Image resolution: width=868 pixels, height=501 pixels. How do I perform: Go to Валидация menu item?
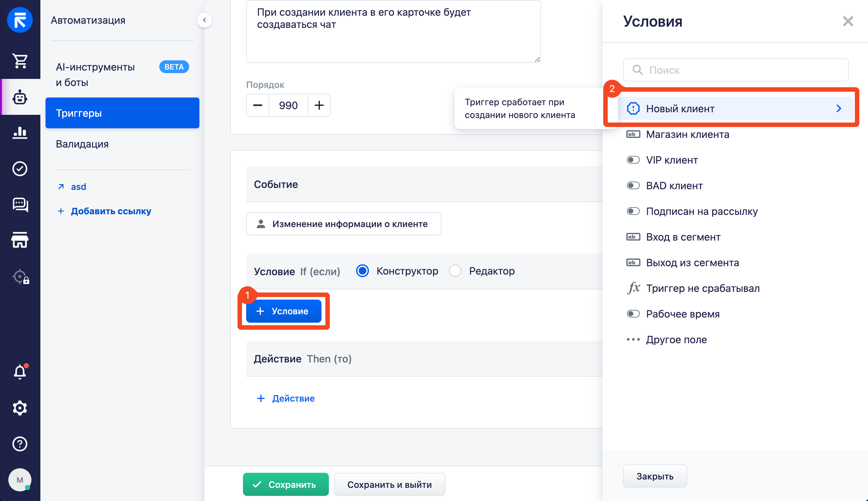(82, 144)
